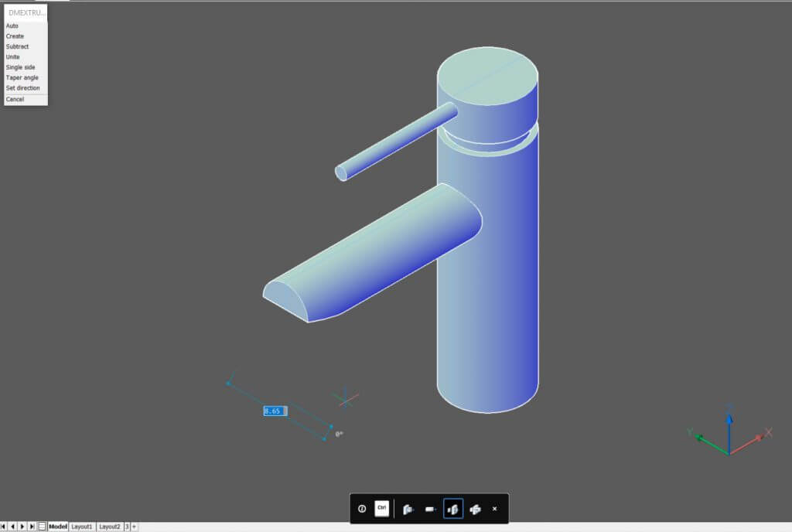Click the info icon in the hotkey assistant
This screenshot has width=792, height=532.
[361, 509]
